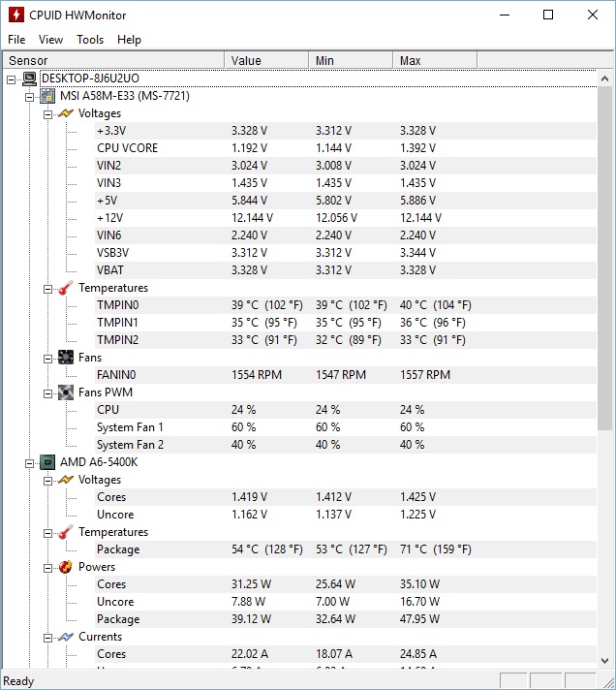This screenshot has height=690, width=616.
Task: Select the Package temperature row
Action: (118, 549)
